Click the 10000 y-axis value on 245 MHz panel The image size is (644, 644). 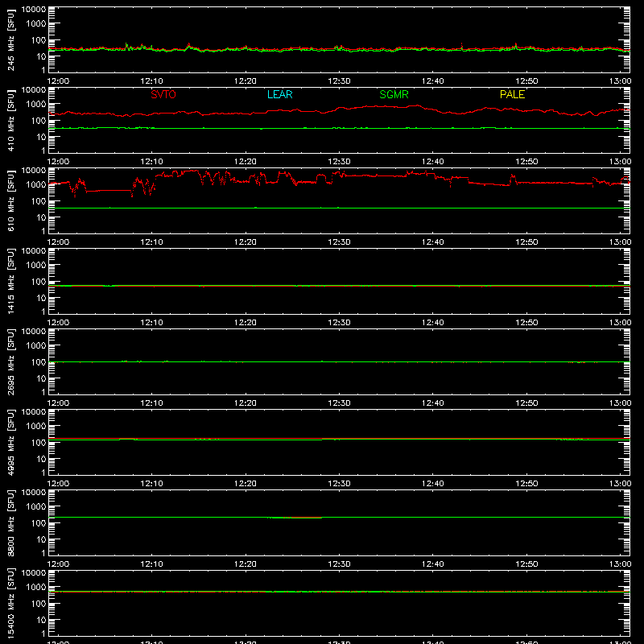tap(34, 10)
